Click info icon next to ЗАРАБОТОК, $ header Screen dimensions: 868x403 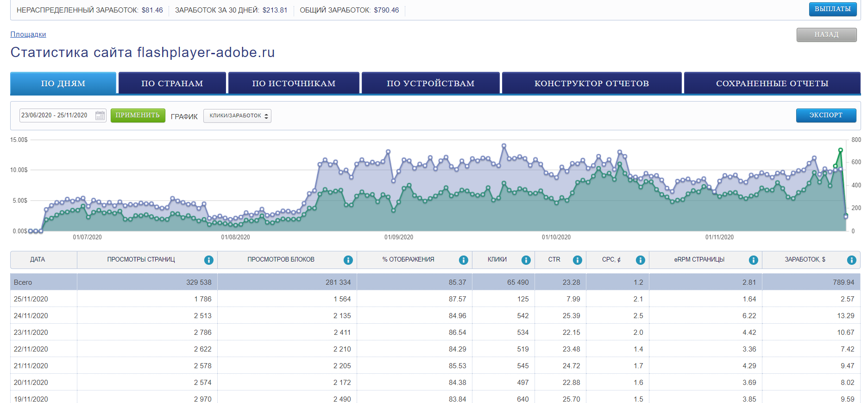(851, 260)
